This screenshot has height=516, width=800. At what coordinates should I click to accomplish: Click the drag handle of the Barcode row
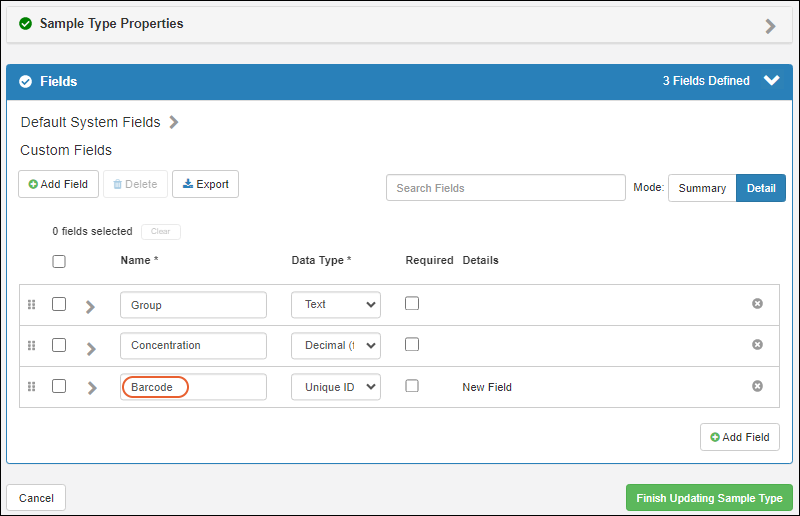[x=31, y=386]
